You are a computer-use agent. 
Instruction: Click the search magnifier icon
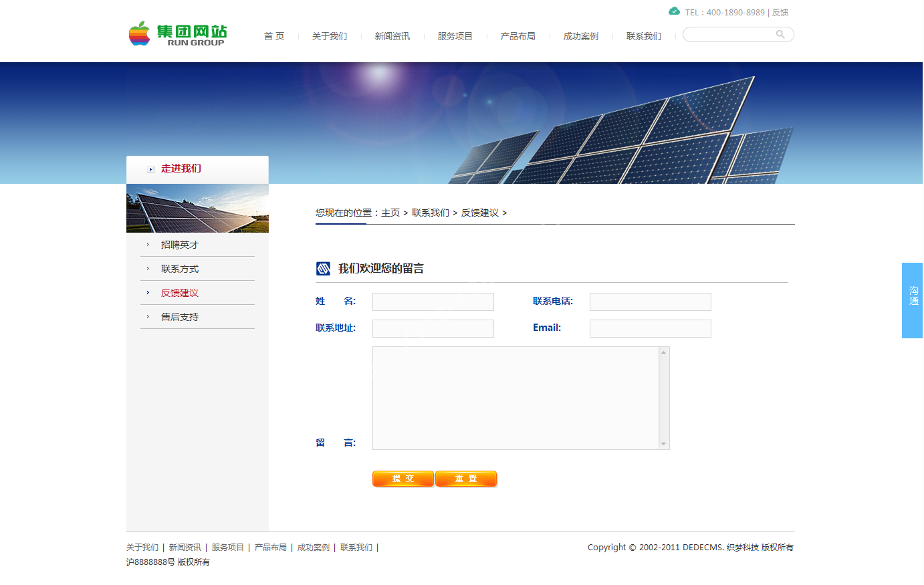(x=780, y=34)
